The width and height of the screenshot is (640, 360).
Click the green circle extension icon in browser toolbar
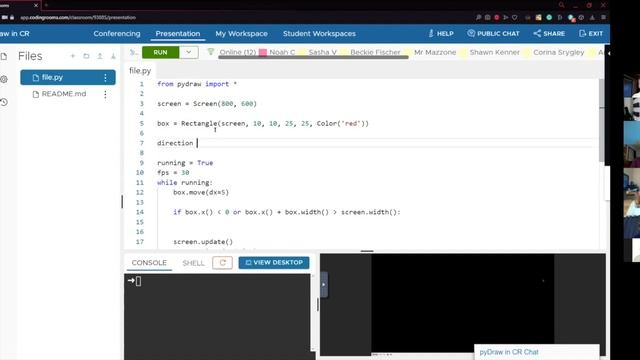549,18
